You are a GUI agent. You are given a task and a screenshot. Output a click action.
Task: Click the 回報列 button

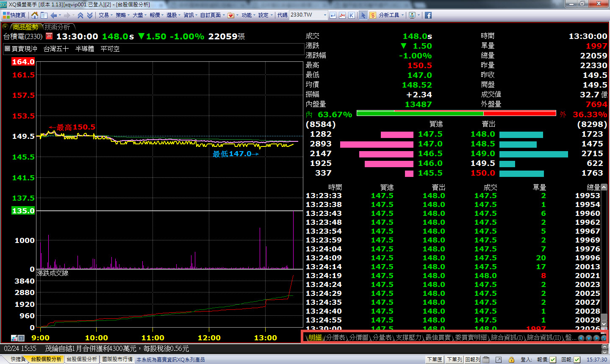pos(472,359)
